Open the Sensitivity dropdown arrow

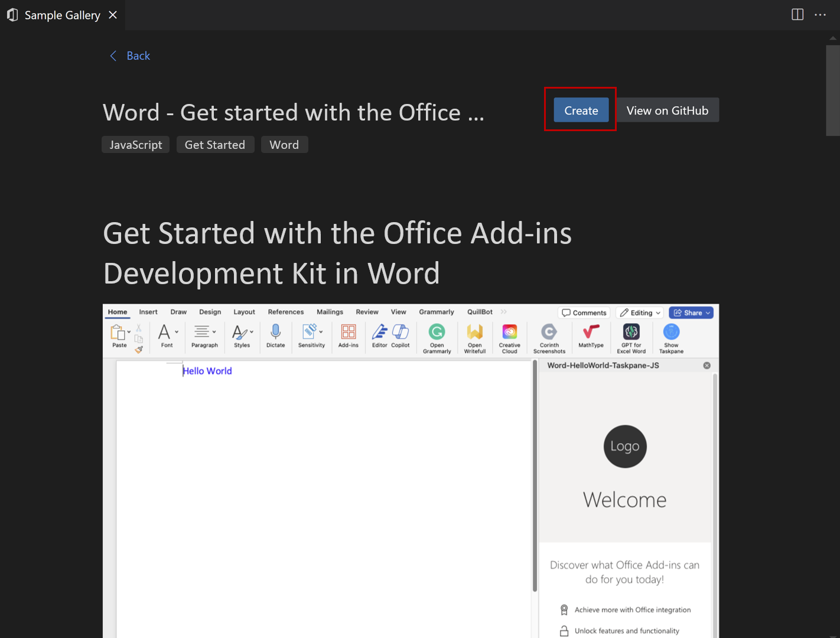pyautogui.click(x=321, y=332)
